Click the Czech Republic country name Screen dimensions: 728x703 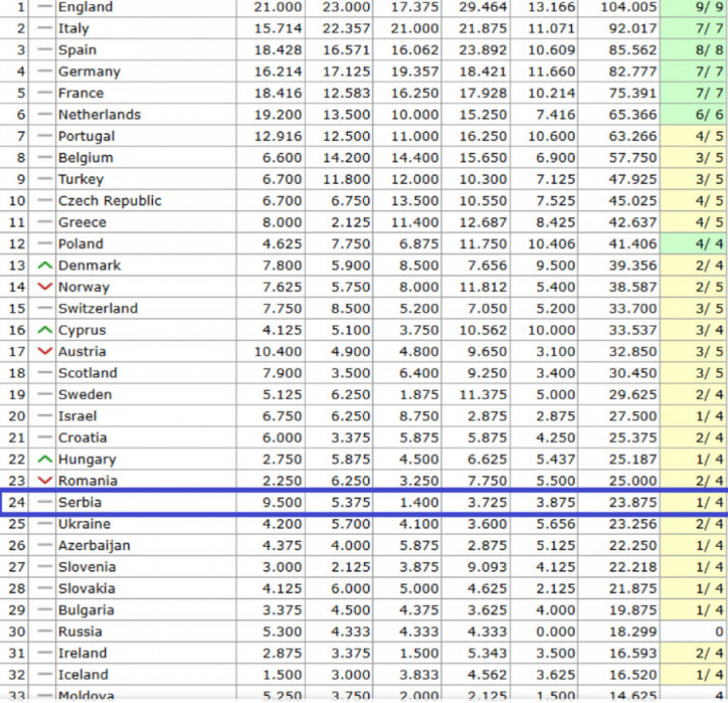(109, 201)
